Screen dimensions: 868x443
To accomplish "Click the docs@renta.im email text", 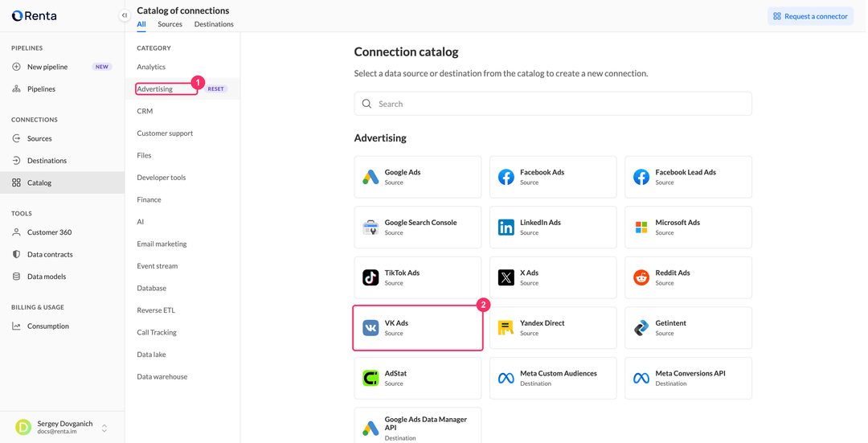I will (57, 432).
